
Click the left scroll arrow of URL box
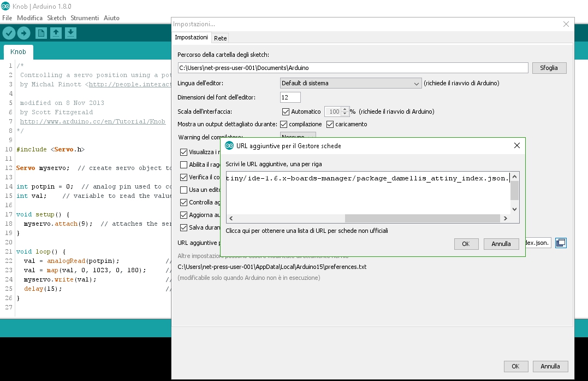click(x=231, y=218)
